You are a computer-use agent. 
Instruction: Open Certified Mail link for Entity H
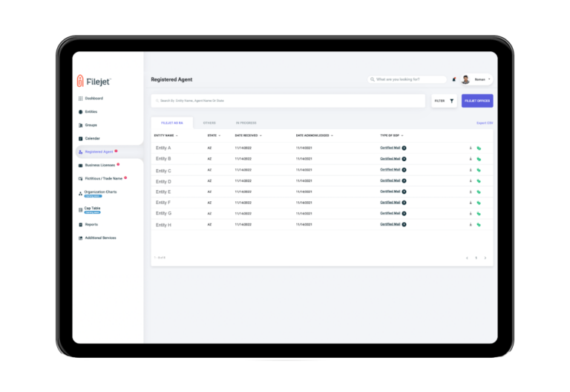point(390,224)
